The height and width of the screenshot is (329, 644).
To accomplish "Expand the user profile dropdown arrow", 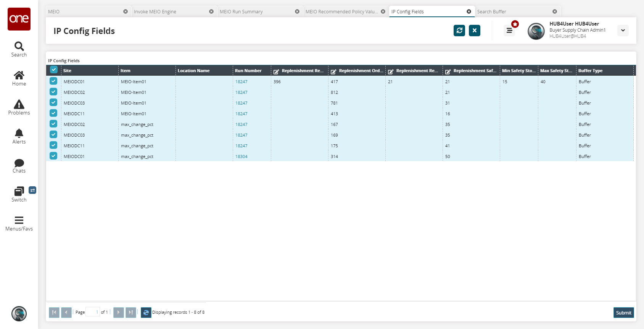I will (x=623, y=31).
